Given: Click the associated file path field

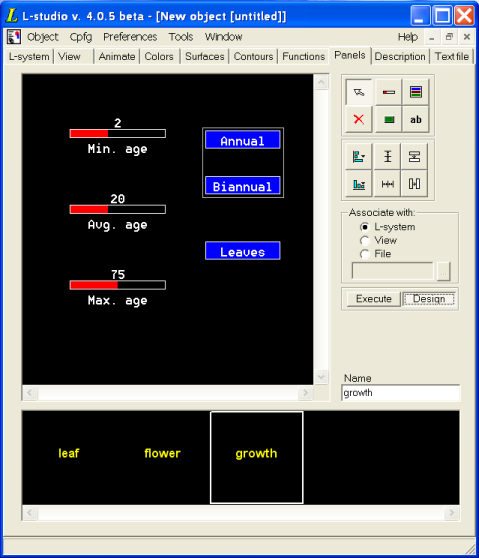Looking at the screenshot, I should pyautogui.click(x=393, y=272).
